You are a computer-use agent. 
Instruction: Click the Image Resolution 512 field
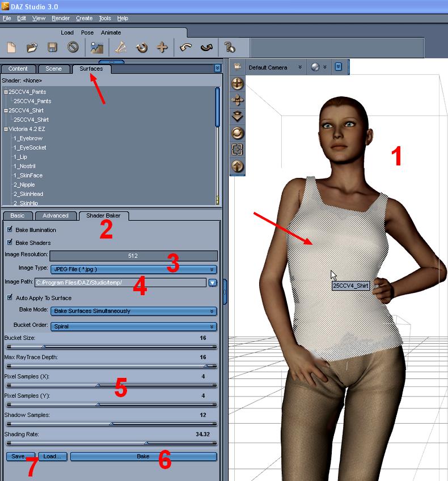tap(134, 256)
